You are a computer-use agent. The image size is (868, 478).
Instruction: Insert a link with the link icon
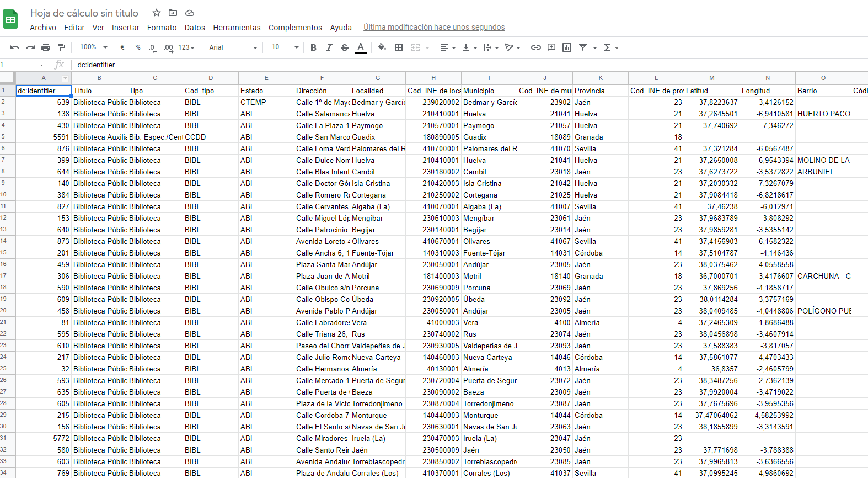[535, 47]
